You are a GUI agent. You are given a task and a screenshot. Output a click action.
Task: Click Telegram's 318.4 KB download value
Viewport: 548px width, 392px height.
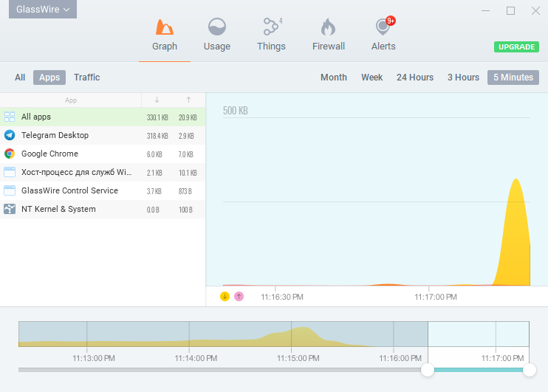tap(157, 136)
